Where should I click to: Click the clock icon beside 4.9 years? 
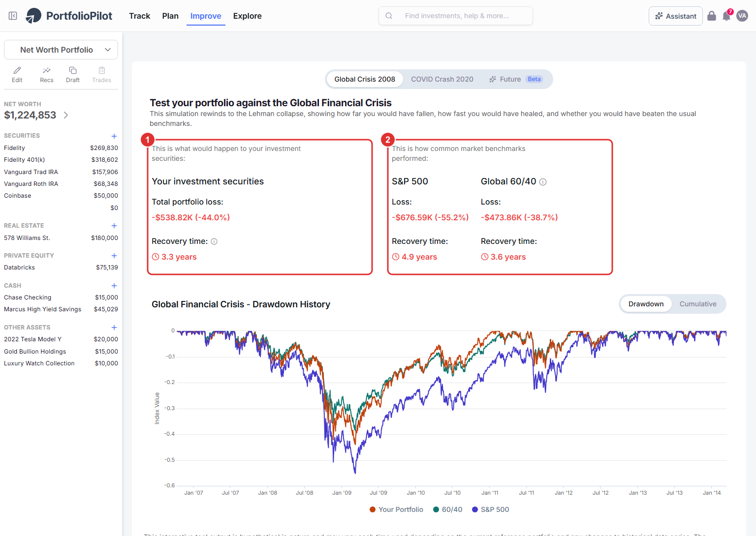click(x=396, y=257)
